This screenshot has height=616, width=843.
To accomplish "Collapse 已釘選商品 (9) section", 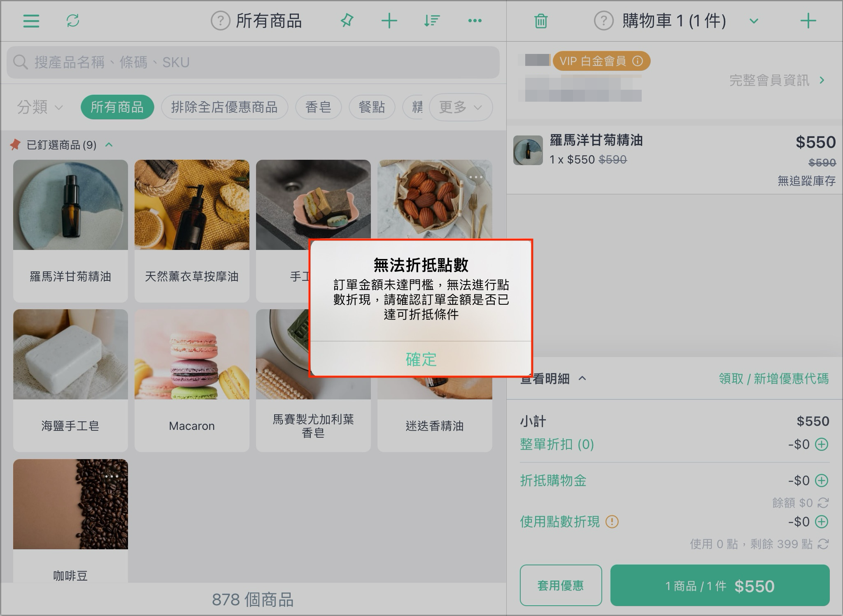I will pyautogui.click(x=109, y=145).
